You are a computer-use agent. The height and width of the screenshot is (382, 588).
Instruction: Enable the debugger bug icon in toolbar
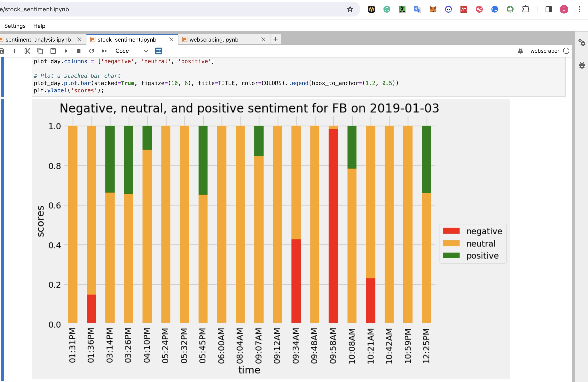click(520, 51)
